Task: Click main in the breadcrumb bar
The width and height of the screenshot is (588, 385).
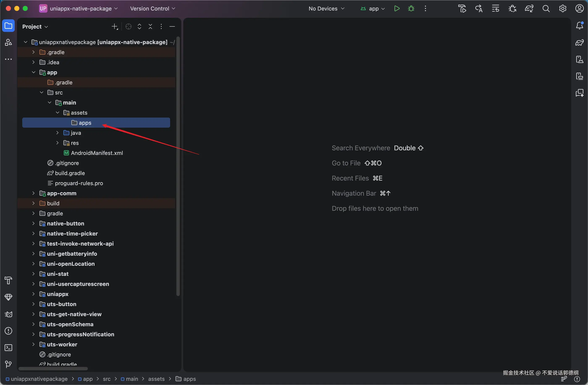Action: (132, 379)
